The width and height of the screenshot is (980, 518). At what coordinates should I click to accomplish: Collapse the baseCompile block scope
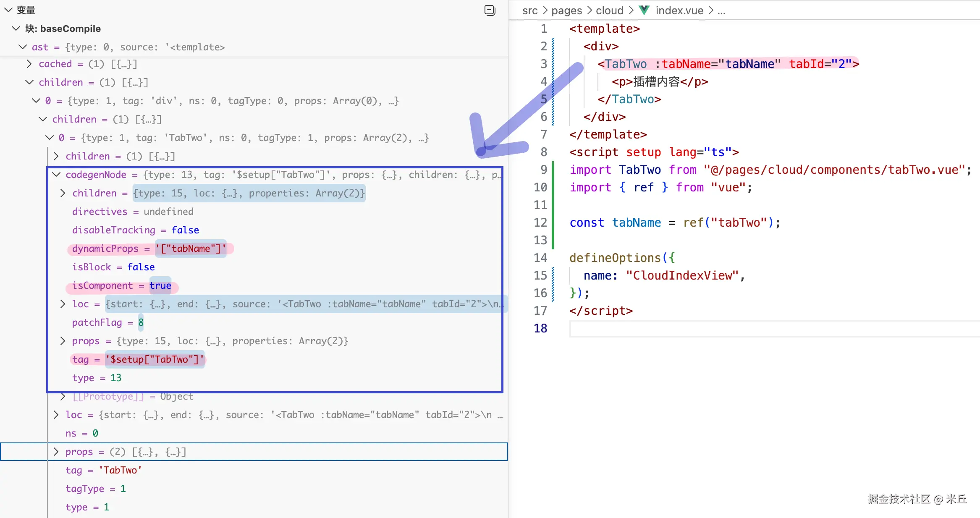point(16,29)
